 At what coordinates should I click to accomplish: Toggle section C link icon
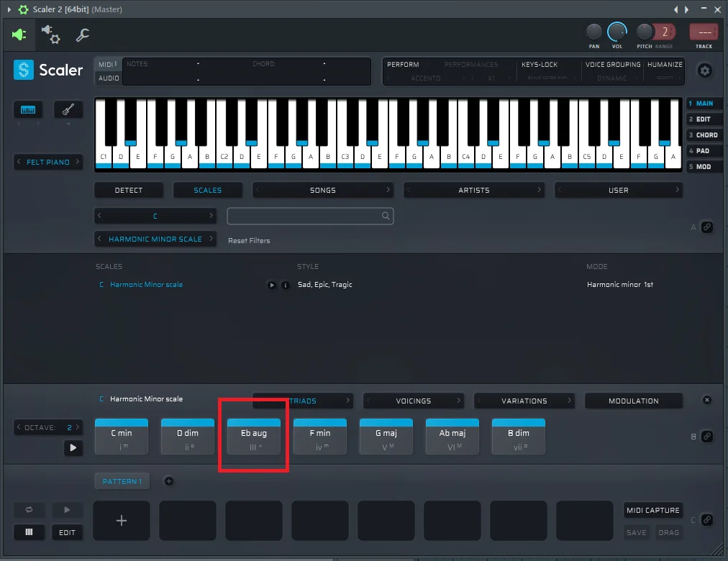pyautogui.click(x=706, y=520)
